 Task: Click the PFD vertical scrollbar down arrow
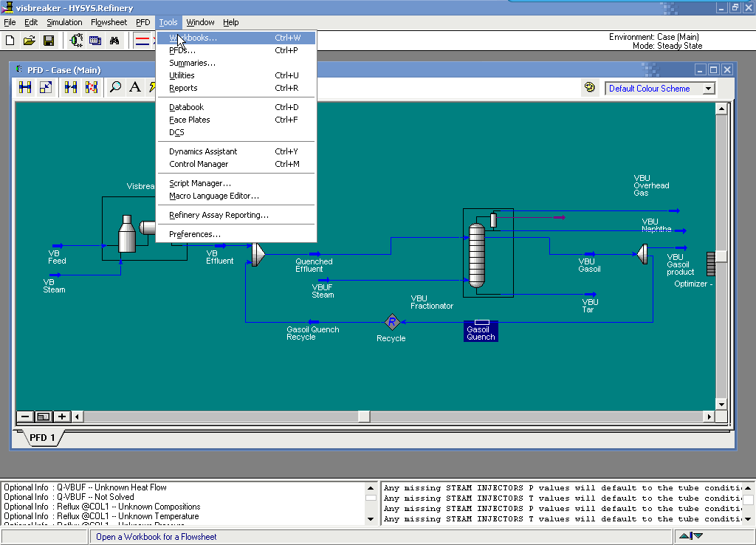[x=721, y=405]
